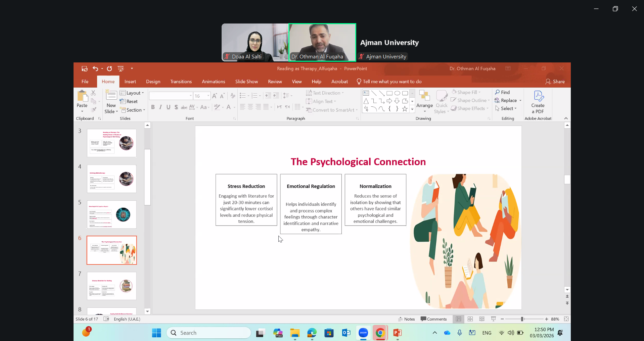The image size is (644, 341).
Task: Open the Transitions tab
Action: 181,82
